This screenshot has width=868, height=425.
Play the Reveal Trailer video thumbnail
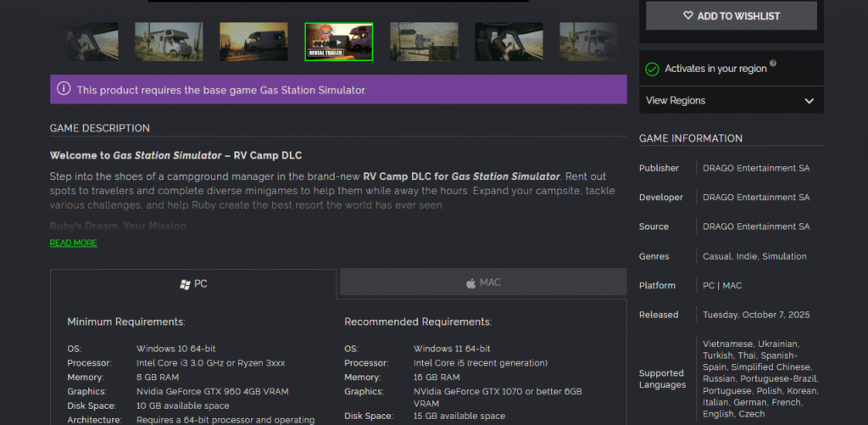click(338, 42)
